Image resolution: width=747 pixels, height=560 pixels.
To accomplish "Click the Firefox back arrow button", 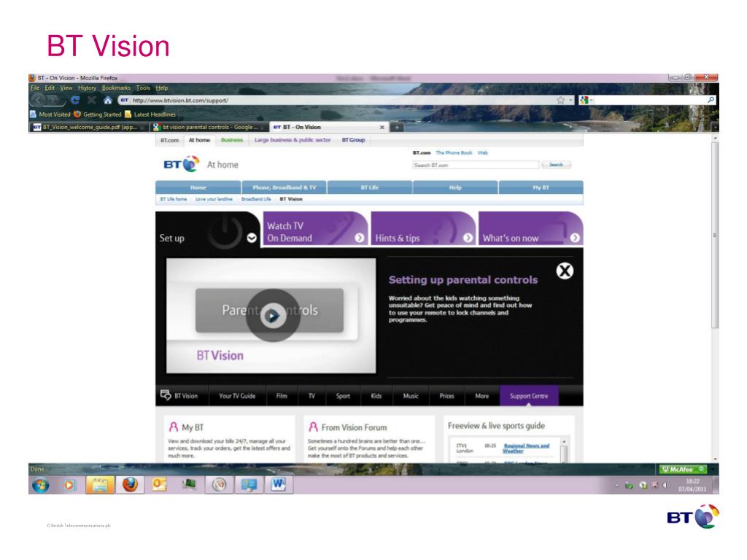I will (x=38, y=100).
